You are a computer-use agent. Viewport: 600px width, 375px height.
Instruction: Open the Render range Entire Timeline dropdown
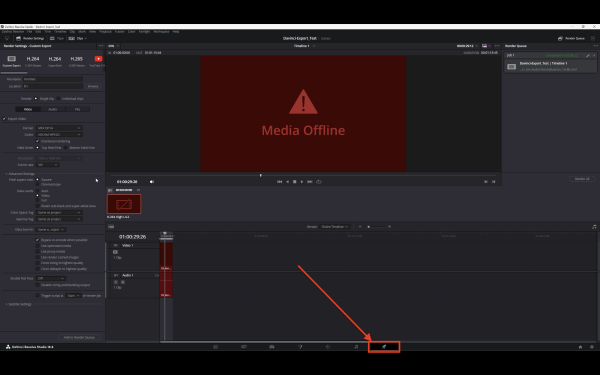[x=334, y=227]
